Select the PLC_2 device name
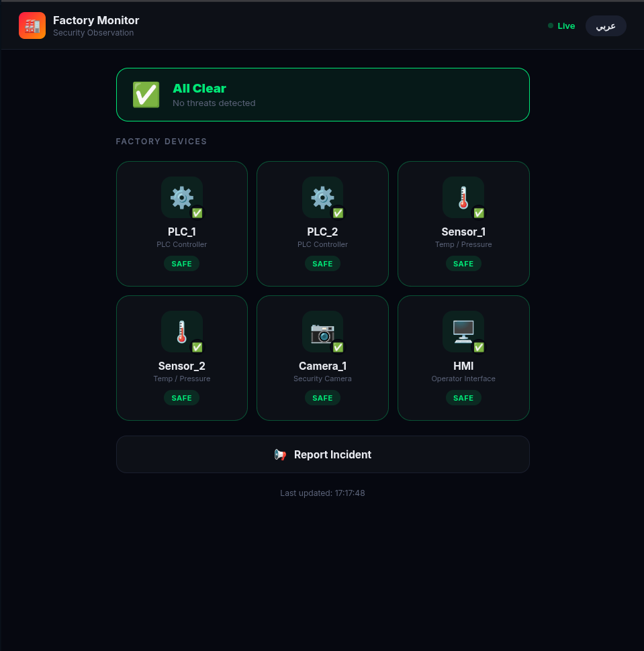Viewport: 644px width, 651px height. [x=322, y=232]
